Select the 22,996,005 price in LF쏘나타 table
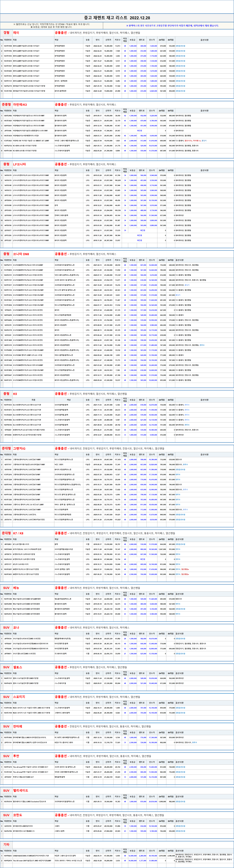Image resolution: width=234 pixels, height=868 pixels. pyautogui.click(x=108, y=215)
